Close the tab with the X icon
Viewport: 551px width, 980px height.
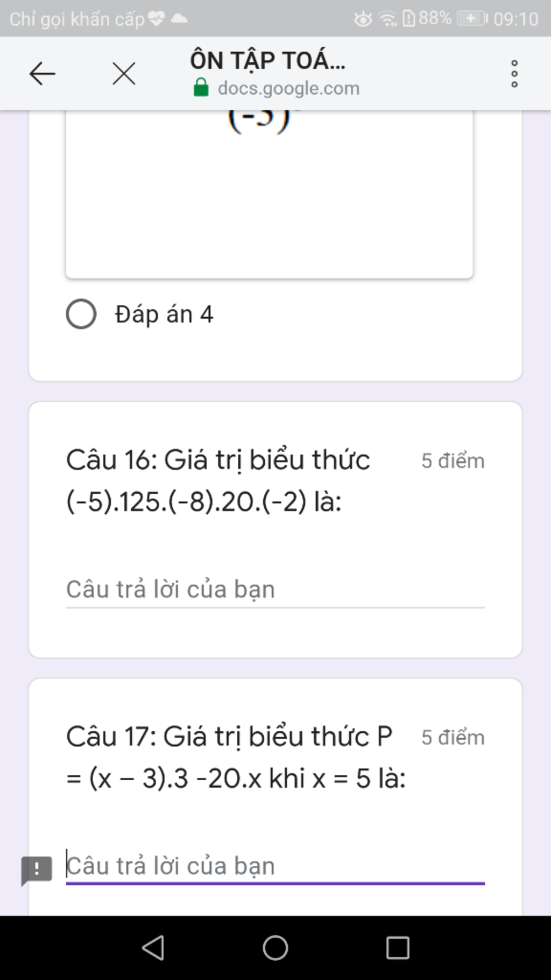point(124,74)
